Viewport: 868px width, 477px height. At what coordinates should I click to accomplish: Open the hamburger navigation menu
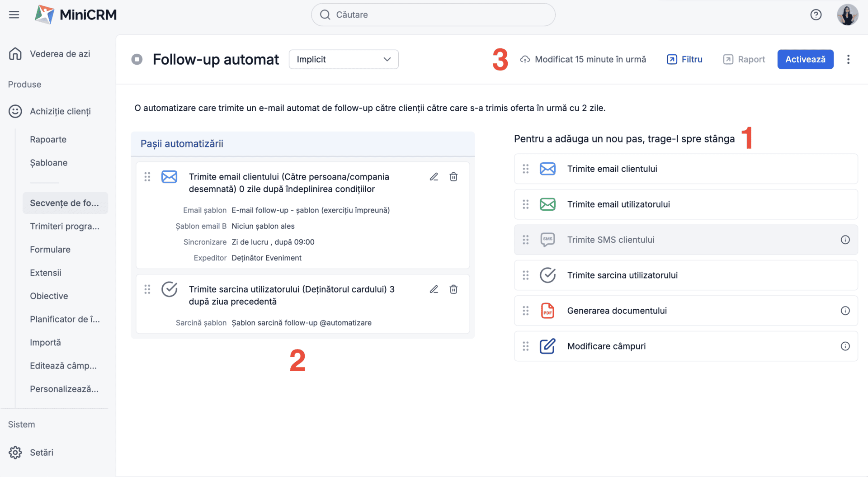[x=14, y=14]
